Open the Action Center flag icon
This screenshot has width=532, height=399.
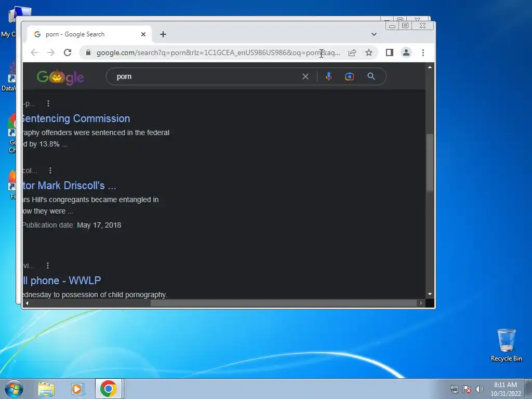pos(467,389)
